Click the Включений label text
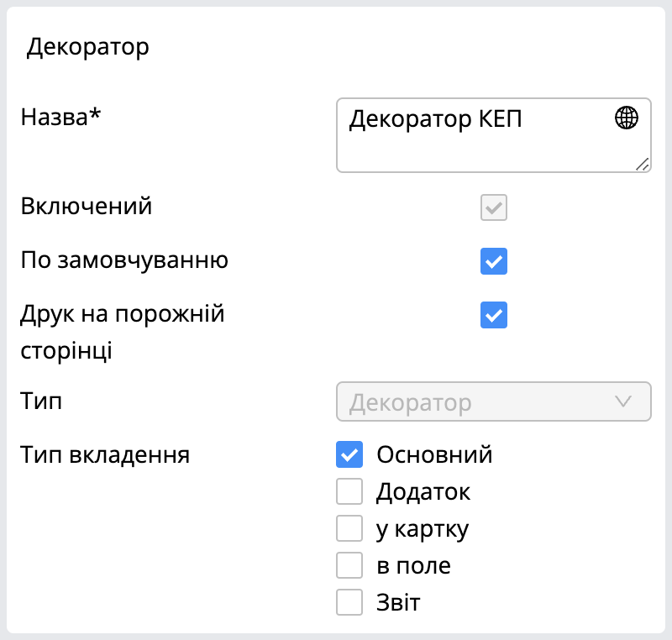The height and width of the screenshot is (640, 672). pos(87,206)
